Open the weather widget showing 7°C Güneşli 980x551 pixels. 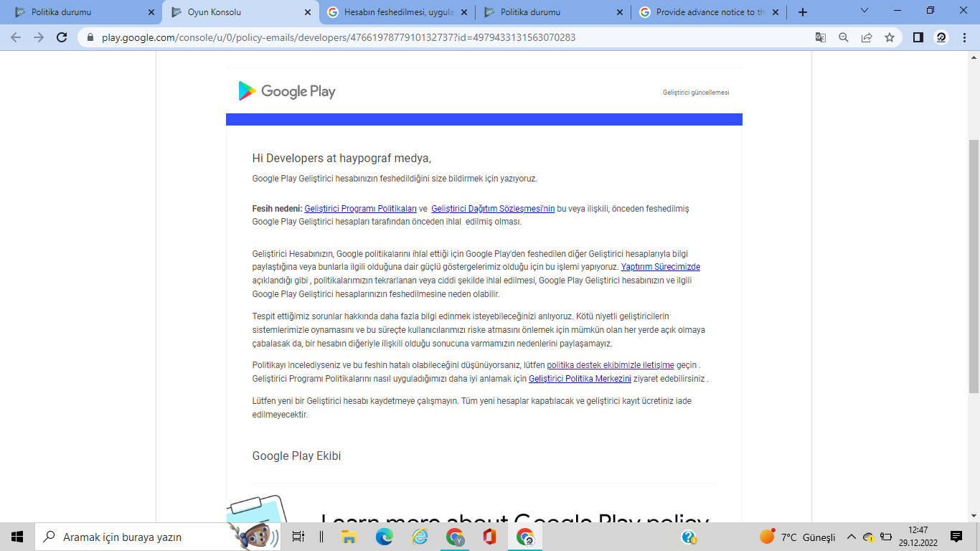(797, 537)
